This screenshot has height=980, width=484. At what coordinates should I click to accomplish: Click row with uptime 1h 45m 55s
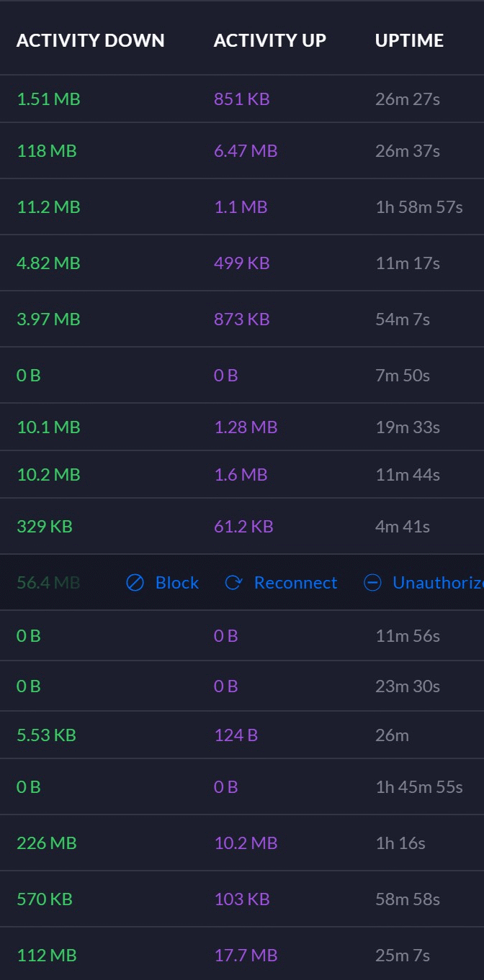[242, 787]
